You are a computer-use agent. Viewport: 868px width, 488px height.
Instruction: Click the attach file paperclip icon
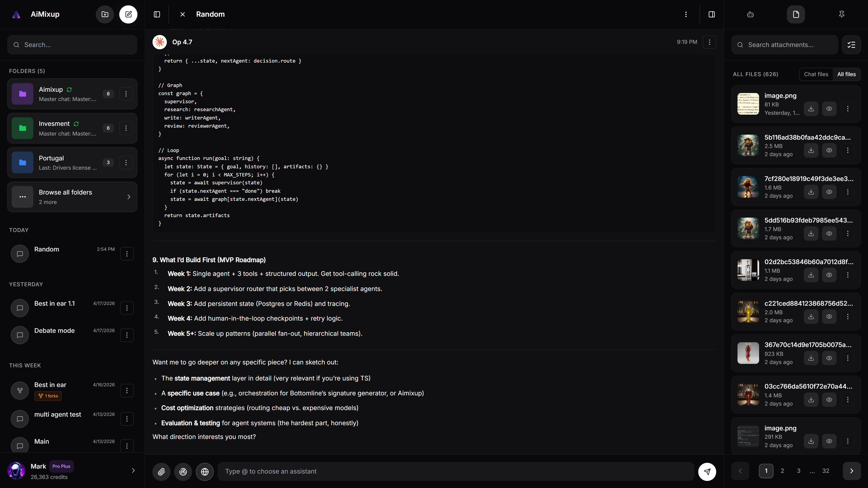161,472
